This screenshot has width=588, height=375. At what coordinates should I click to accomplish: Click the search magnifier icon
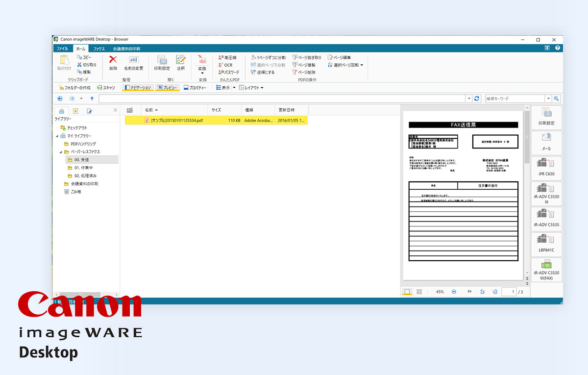coord(557,99)
